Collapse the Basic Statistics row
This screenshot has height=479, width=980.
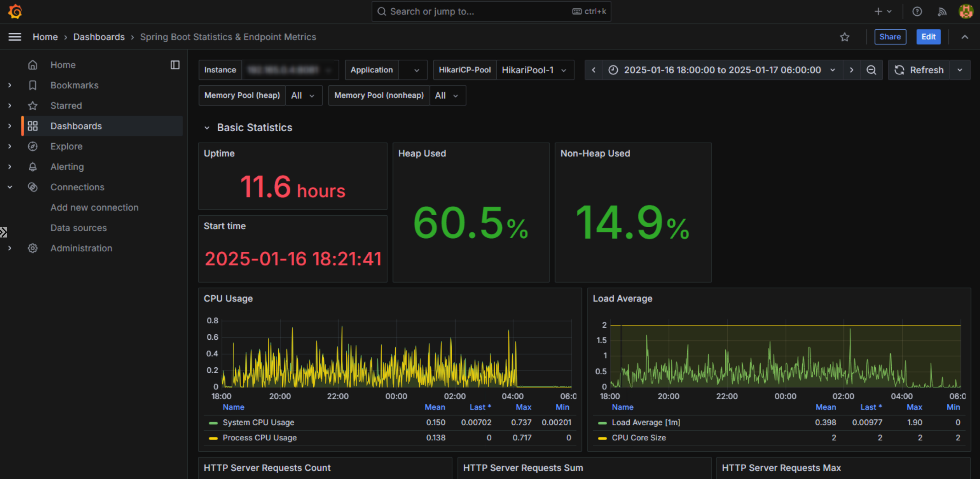click(207, 128)
